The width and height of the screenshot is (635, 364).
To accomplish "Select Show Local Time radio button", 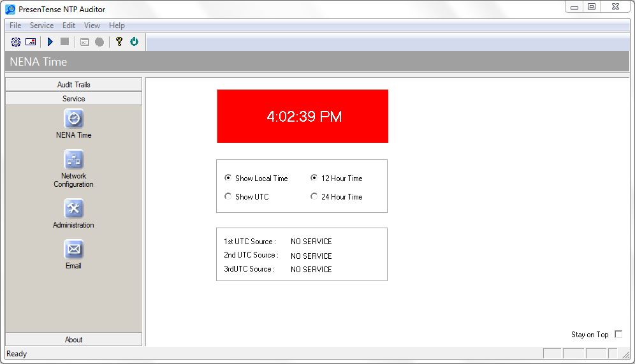I will click(228, 178).
